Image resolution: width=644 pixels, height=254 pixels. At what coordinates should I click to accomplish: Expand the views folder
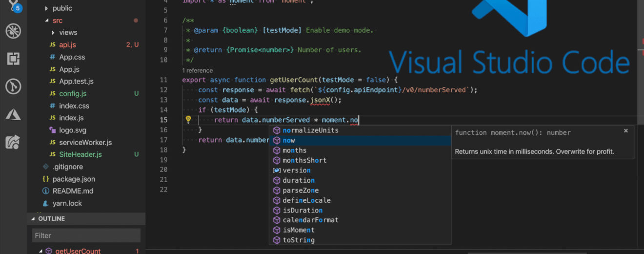tap(68, 32)
